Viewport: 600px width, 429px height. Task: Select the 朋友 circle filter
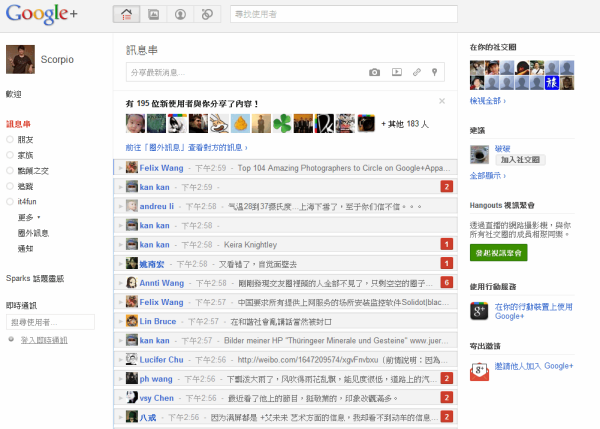tap(26, 140)
